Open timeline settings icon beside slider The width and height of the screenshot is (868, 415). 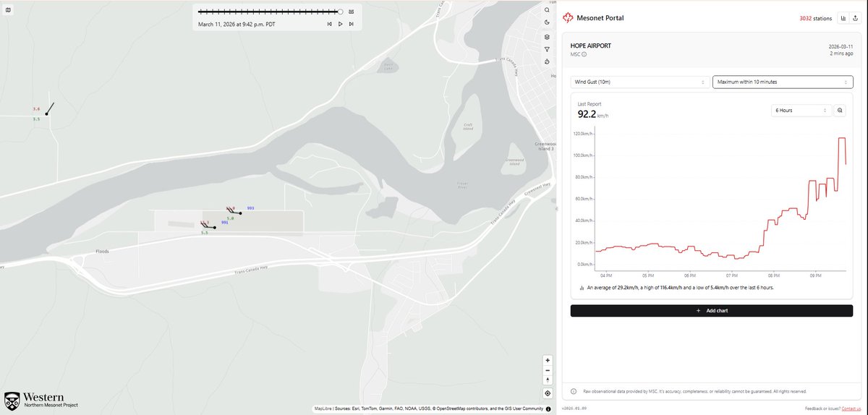click(351, 12)
